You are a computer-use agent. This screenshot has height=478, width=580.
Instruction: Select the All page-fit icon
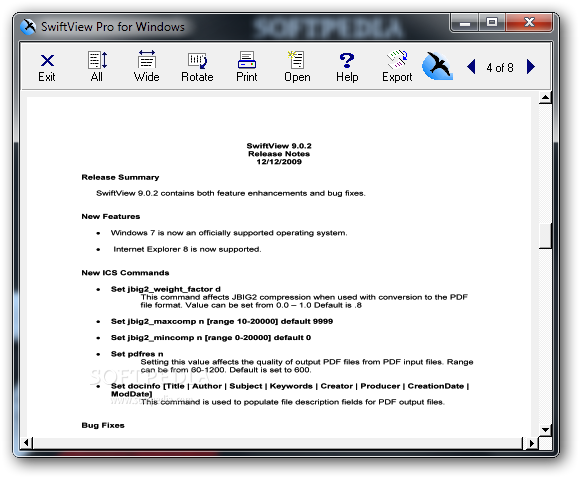tap(97, 67)
